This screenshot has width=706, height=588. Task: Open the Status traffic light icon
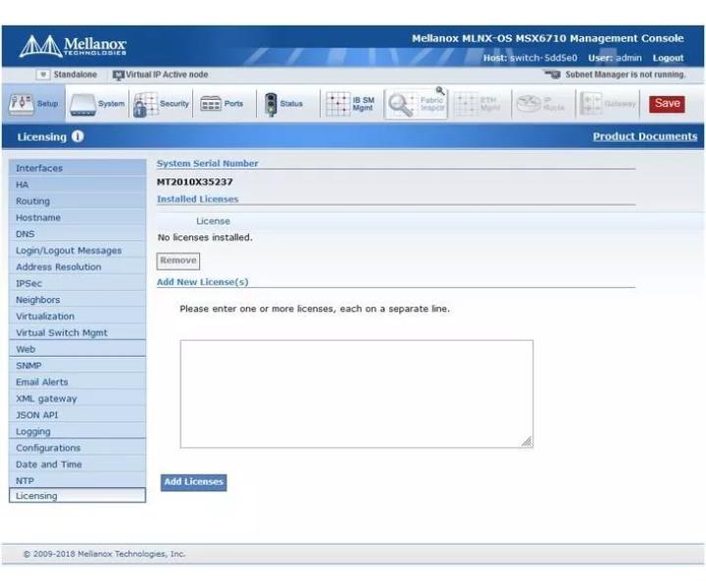271,105
